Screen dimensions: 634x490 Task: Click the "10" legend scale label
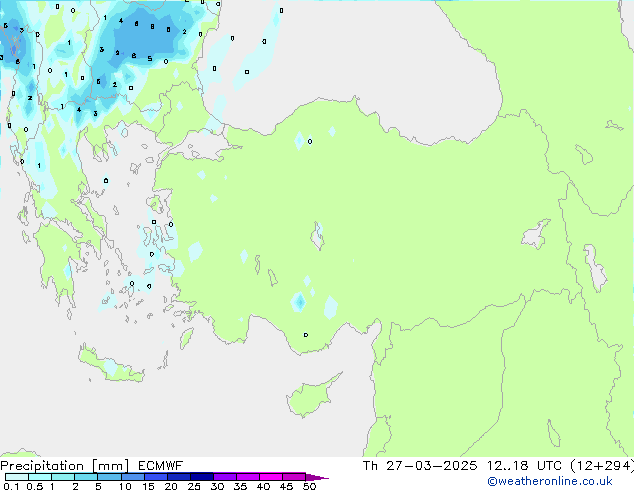click(125, 486)
